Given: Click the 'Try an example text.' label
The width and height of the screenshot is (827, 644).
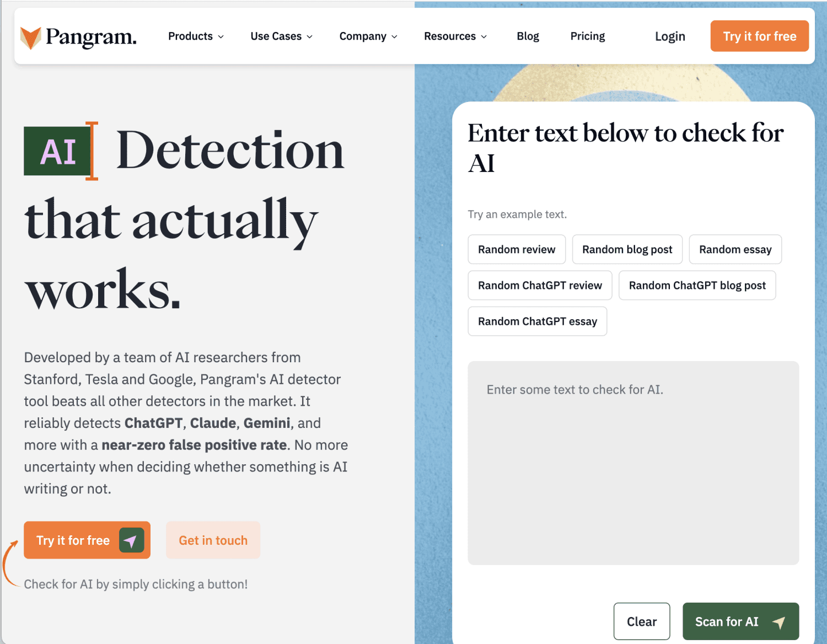Looking at the screenshot, I should 517,214.
